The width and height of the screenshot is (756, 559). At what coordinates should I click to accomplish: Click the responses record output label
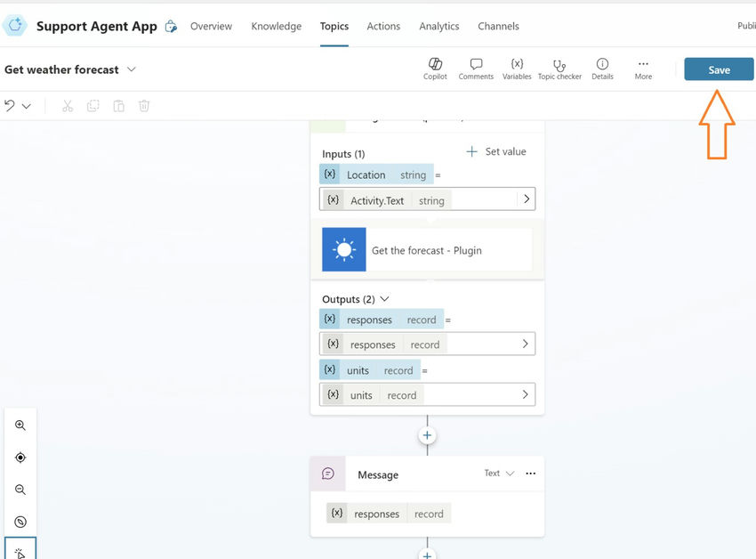pos(382,319)
